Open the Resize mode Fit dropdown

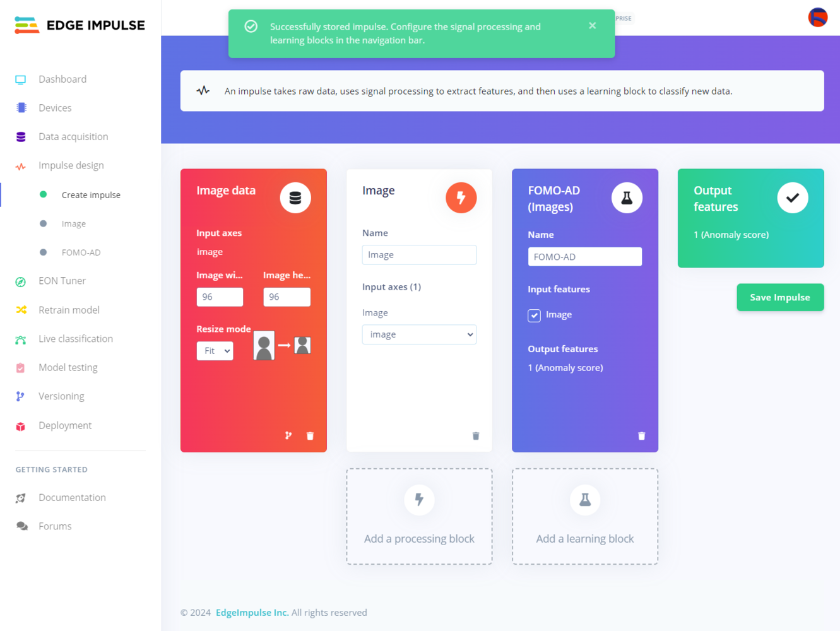coord(215,351)
